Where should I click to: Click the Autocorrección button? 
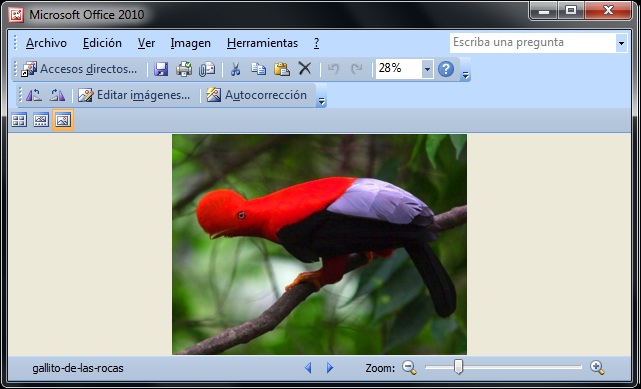(x=256, y=95)
